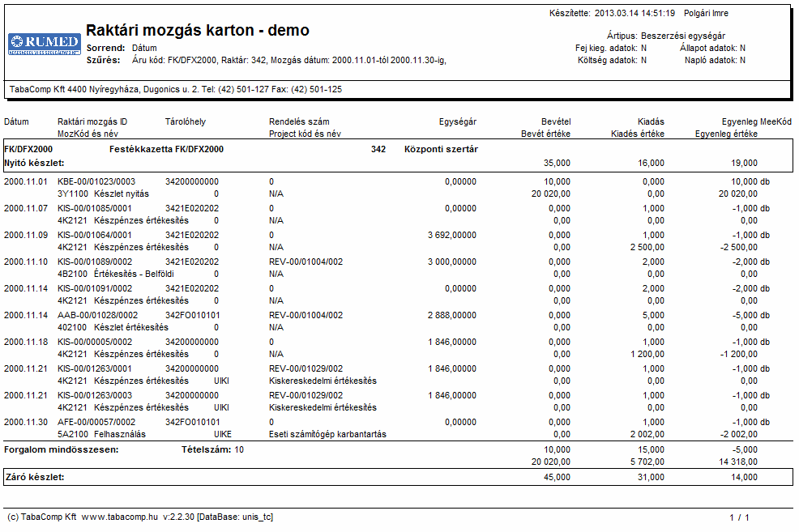The width and height of the screenshot is (799, 532).
Task: Click the 'Szűrés' filter description line
Action: click(x=267, y=60)
